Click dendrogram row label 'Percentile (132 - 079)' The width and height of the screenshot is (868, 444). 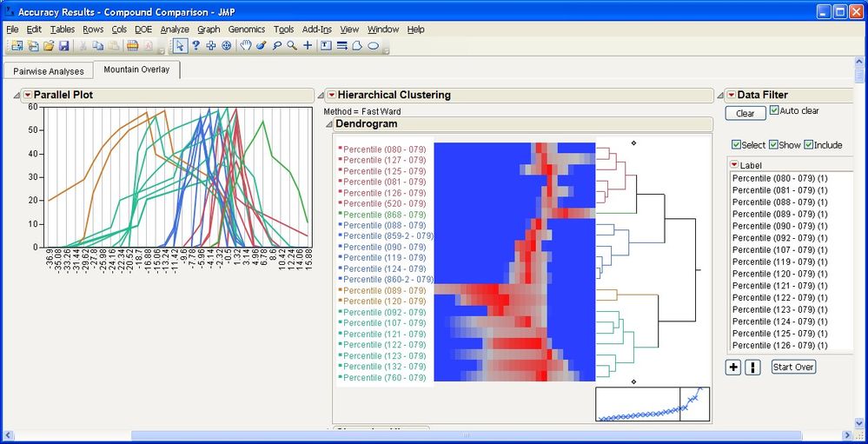(x=385, y=367)
